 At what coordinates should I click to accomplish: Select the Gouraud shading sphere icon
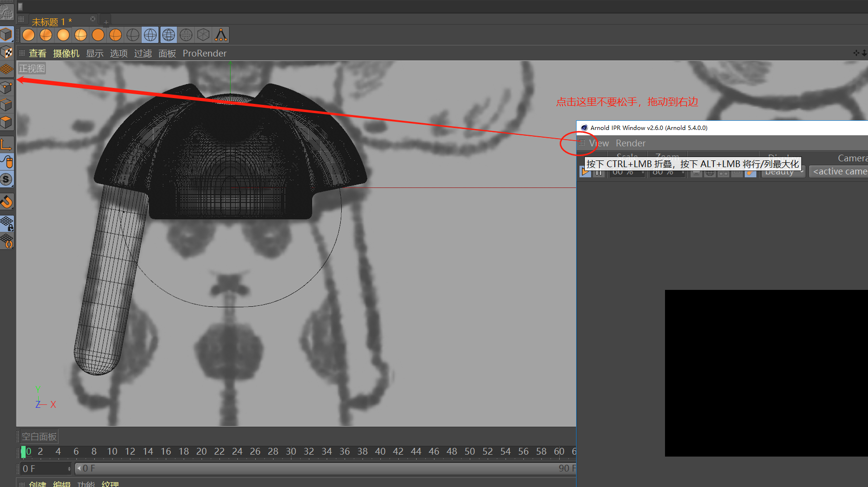[29, 35]
